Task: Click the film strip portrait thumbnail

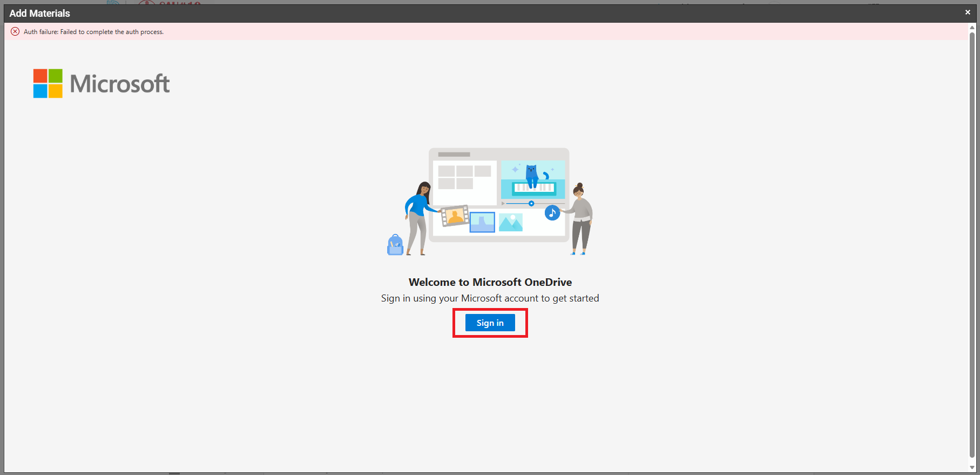Action: [x=455, y=216]
